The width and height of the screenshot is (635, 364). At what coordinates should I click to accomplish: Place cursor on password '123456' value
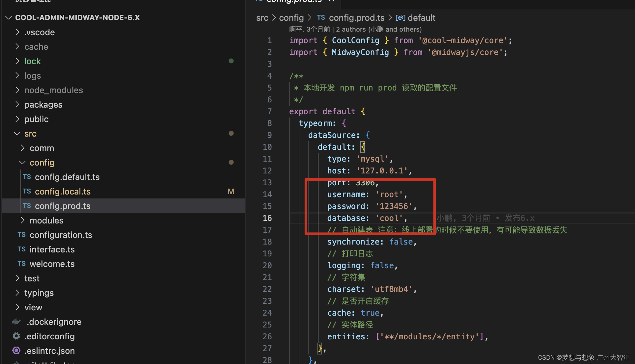[x=394, y=206]
